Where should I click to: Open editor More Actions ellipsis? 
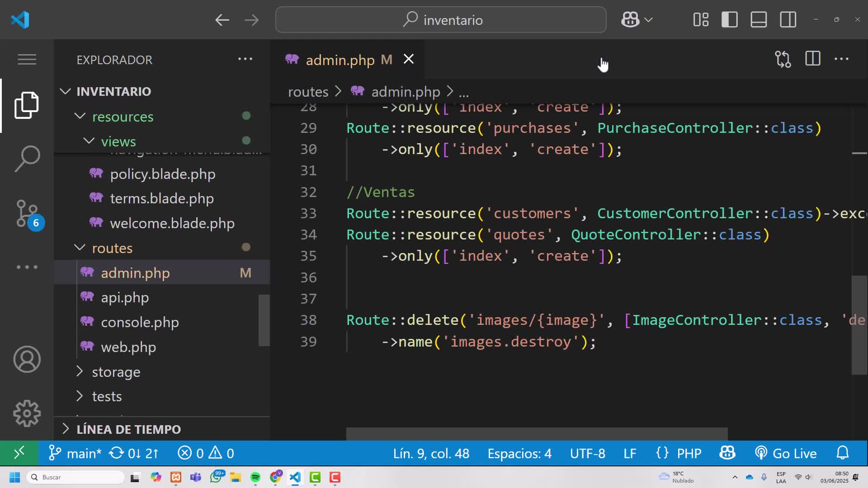[841, 59]
